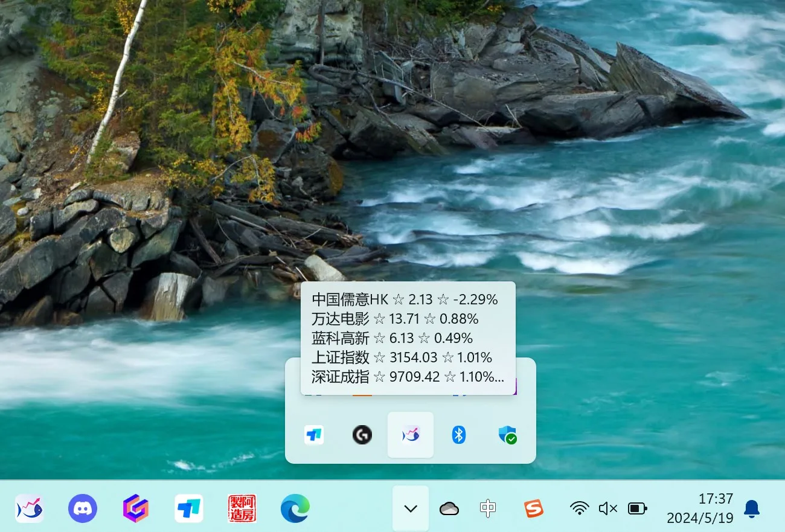Click the muted speaker volume icon
The height and width of the screenshot is (532, 785).
tap(608, 508)
